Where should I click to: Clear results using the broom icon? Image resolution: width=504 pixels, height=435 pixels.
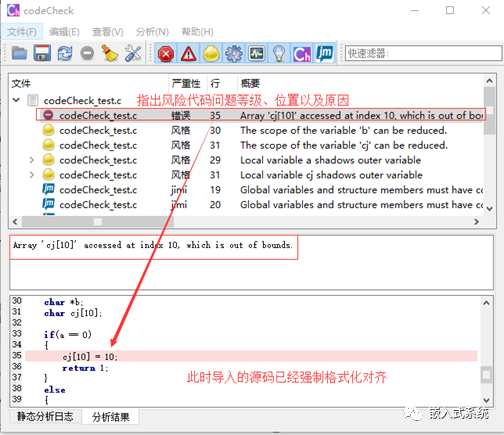pyautogui.click(x=110, y=53)
